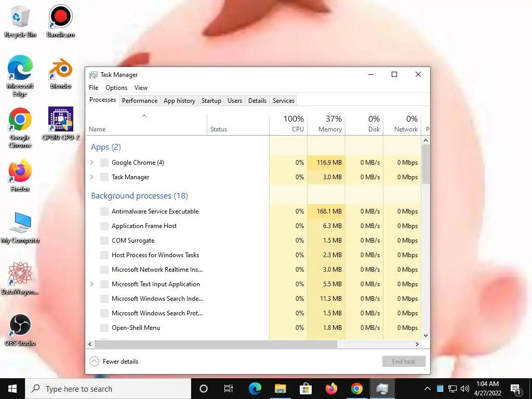Launch Firefox from the taskbar
532x399 pixels.
point(331,389)
